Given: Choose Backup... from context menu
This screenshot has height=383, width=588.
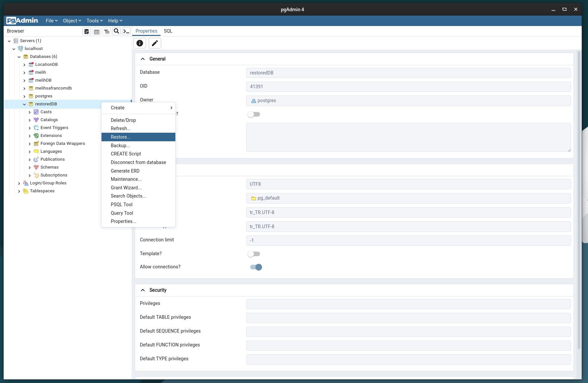Looking at the screenshot, I should click(x=138, y=146).
